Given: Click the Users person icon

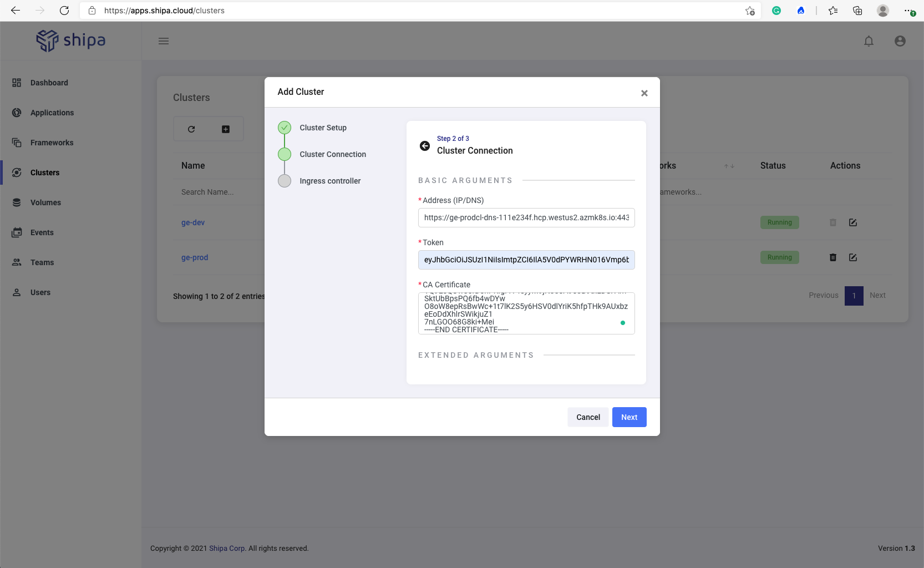Looking at the screenshot, I should (17, 292).
